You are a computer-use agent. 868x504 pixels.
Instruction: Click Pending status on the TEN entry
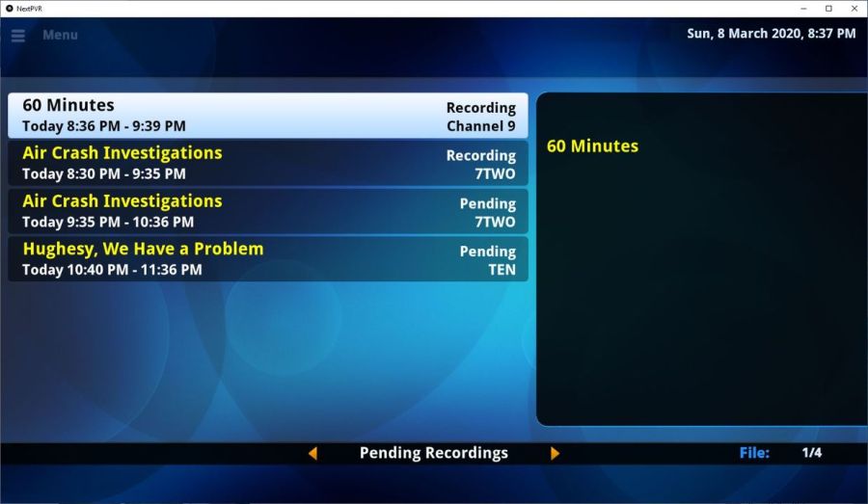pos(487,252)
